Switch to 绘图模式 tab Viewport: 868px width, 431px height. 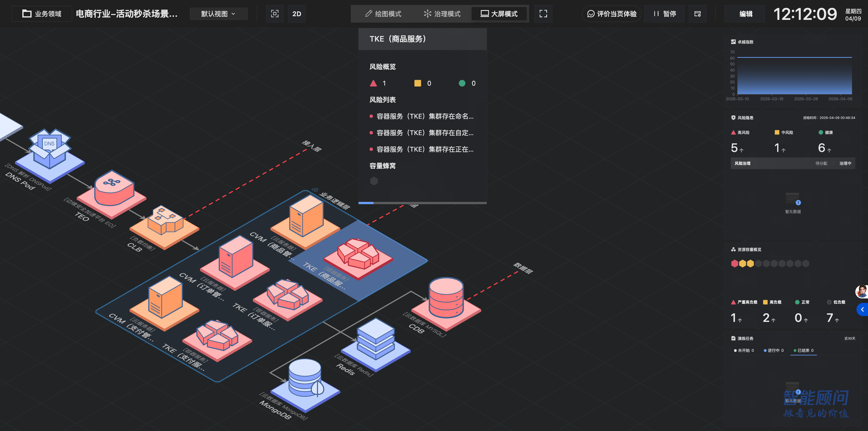383,14
